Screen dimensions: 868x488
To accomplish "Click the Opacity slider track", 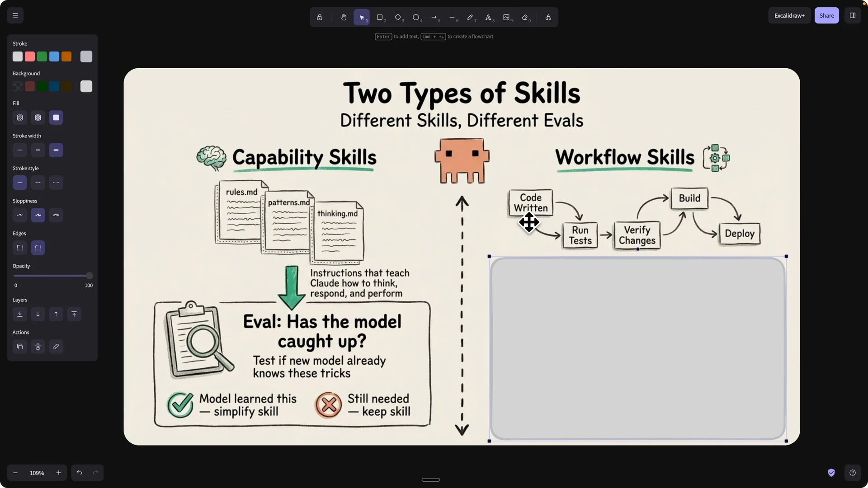I will tap(52, 276).
